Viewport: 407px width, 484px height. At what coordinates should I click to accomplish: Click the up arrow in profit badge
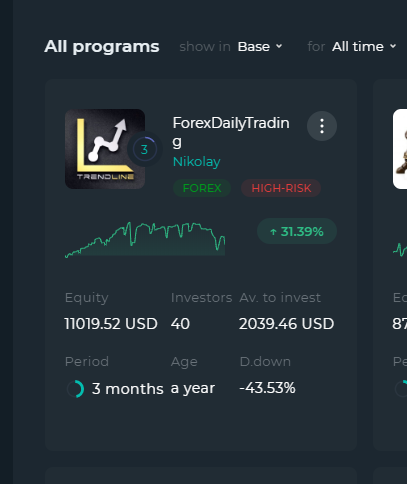pyautogui.click(x=273, y=232)
